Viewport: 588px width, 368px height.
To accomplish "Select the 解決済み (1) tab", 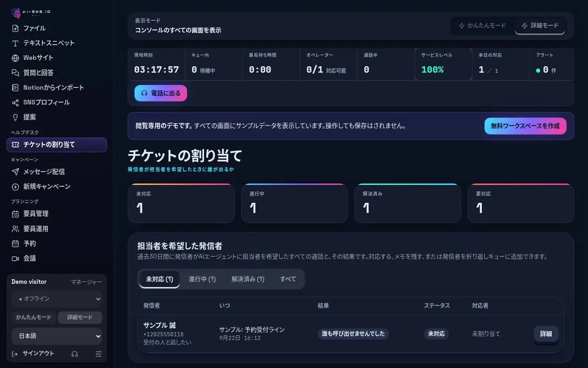I will coord(248,279).
